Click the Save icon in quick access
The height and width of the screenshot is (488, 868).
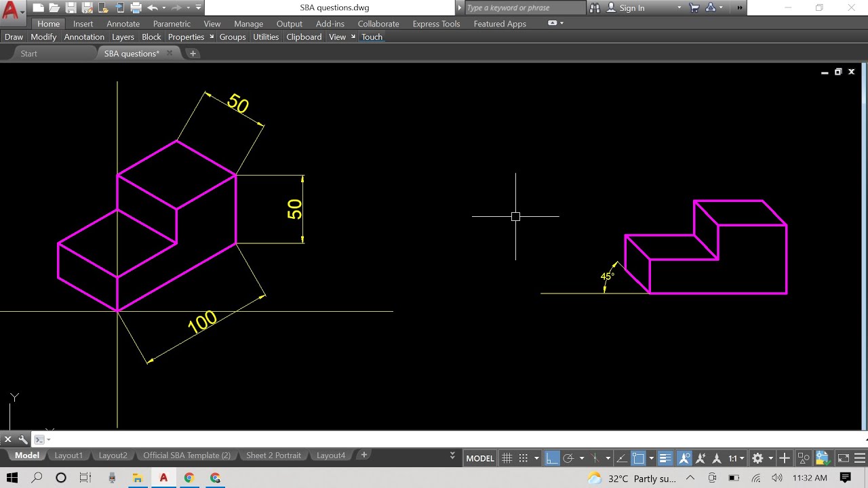(x=71, y=8)
